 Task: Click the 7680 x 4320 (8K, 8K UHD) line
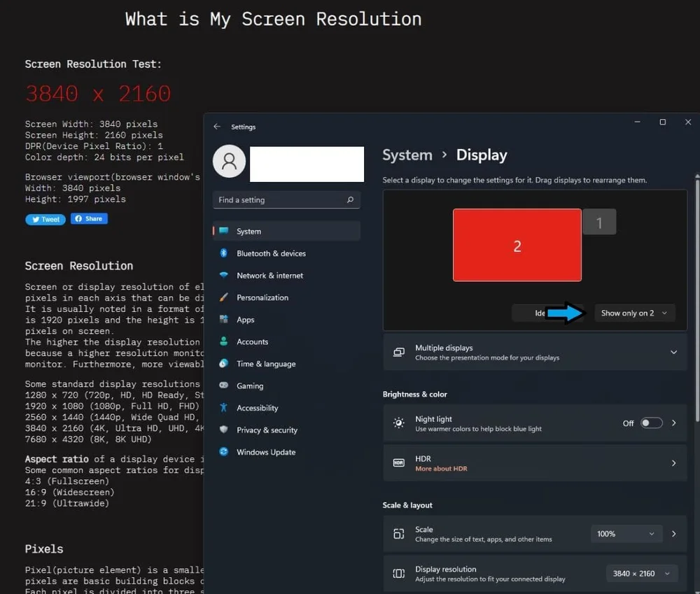tap(88, 439)
